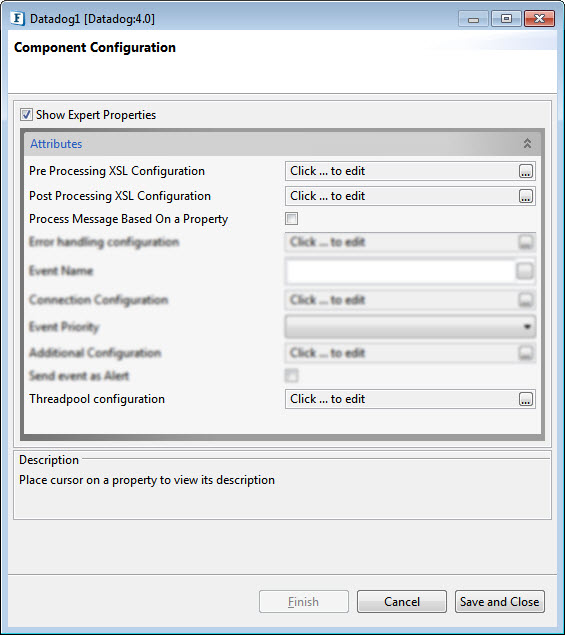Viewport: 565px width, 635px height.
Task: Click Save and Close button
Action: click(x=499, y=601)
